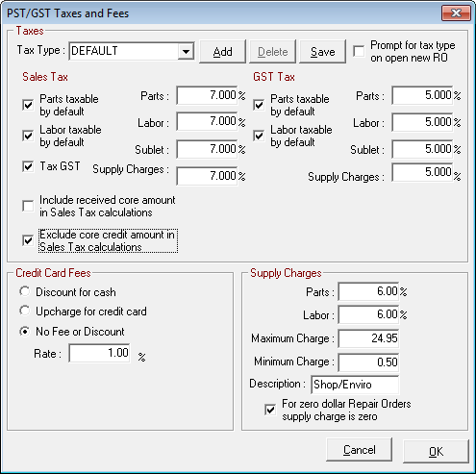
Task: Click the Maximum Charge field
Action: coord(368,338)
